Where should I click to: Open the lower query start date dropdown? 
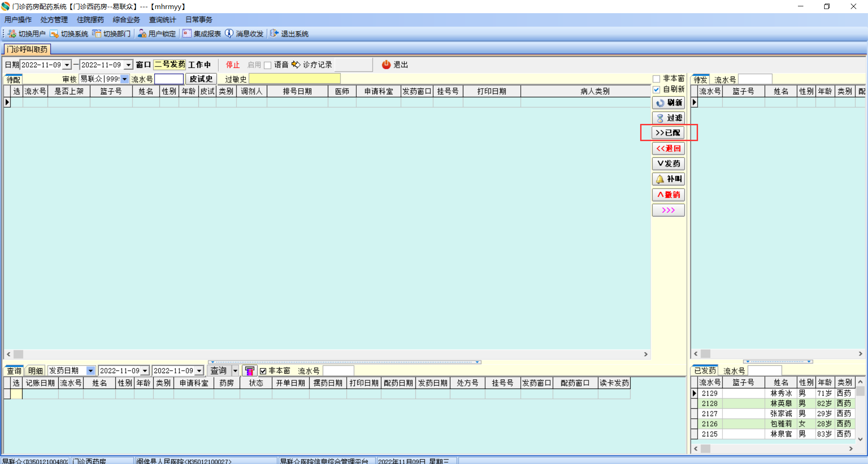(x=145, y=371)
